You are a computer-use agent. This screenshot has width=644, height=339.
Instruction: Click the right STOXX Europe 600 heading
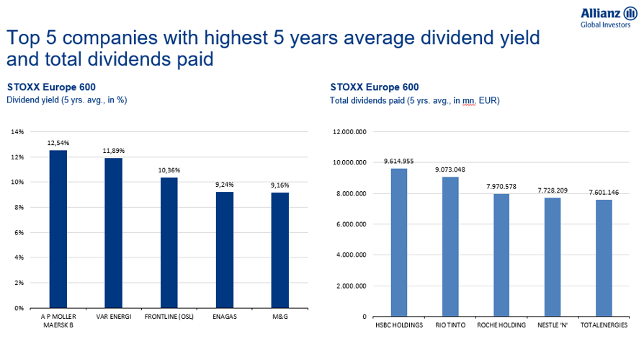point(375,87)
